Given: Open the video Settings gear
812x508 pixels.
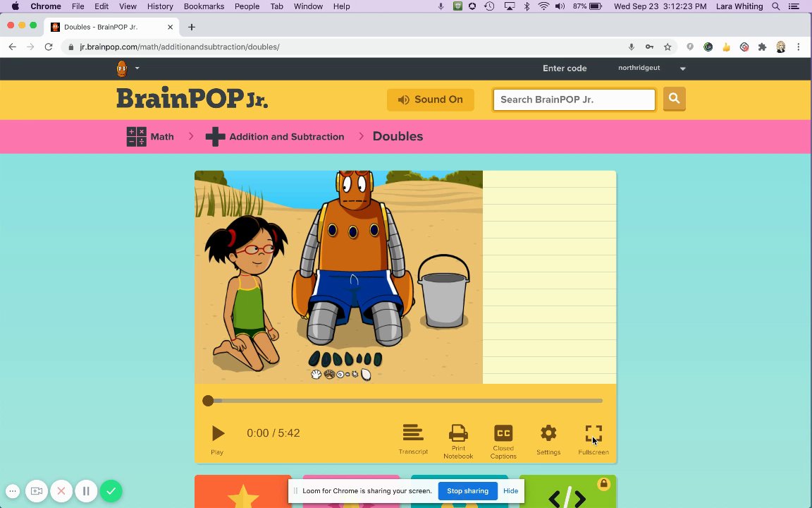Looking at the screenshot, I should click(x=548, y=433).
